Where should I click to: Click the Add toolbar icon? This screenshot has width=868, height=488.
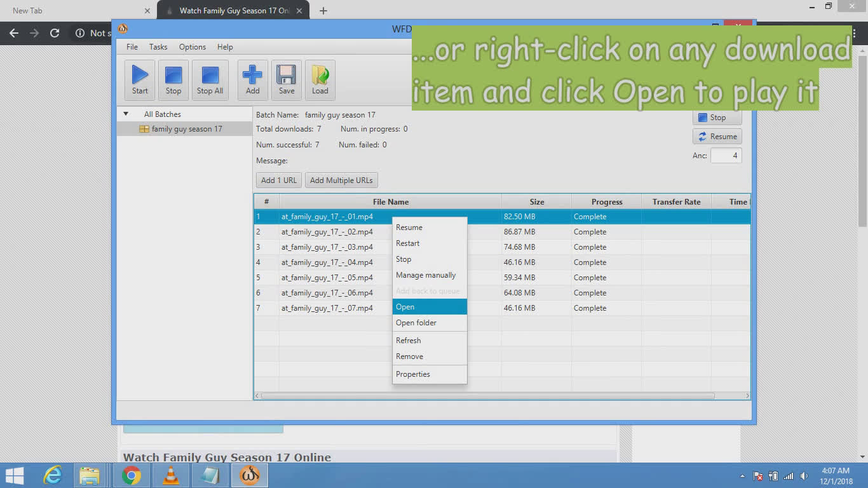pyautogui.click(x=252, y=80)
